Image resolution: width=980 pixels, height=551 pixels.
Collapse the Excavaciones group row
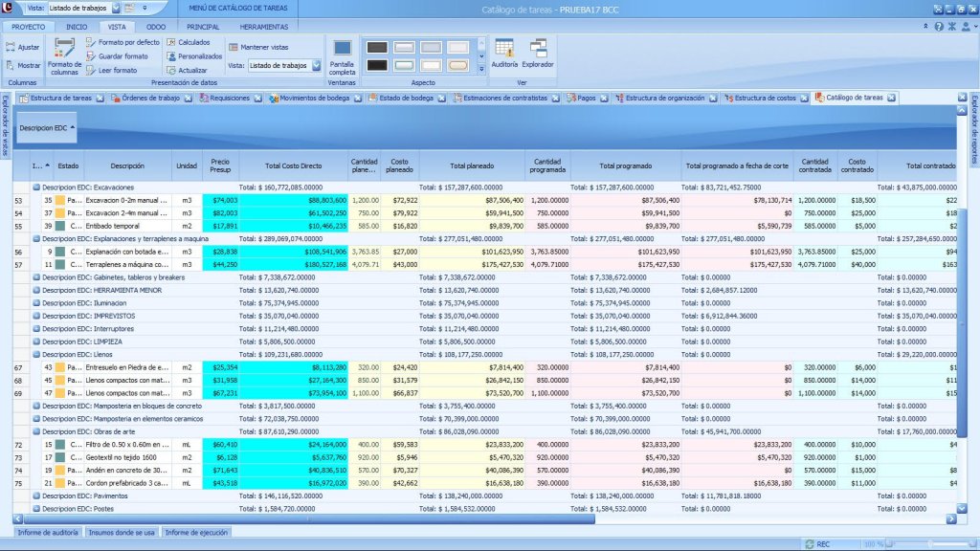[x=36, y=187]
